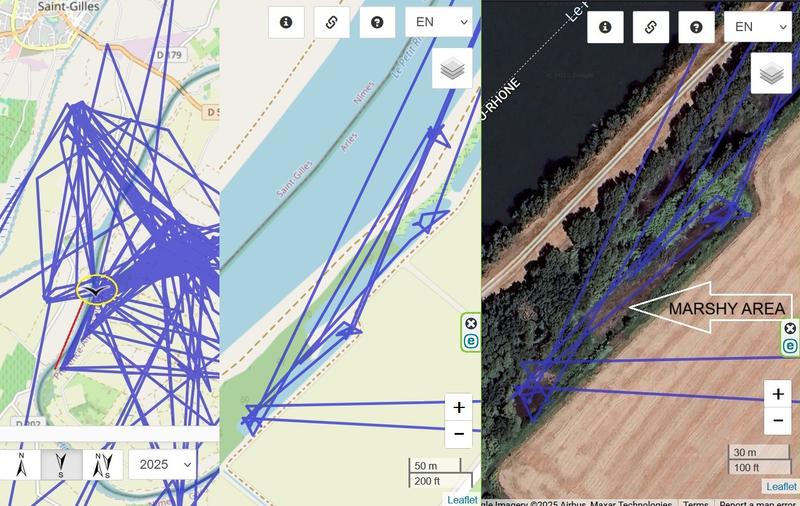Click the green 'e' icon on satellite map edge
Image resolution: width=800 pixels, height=506 pixels.
790,346
